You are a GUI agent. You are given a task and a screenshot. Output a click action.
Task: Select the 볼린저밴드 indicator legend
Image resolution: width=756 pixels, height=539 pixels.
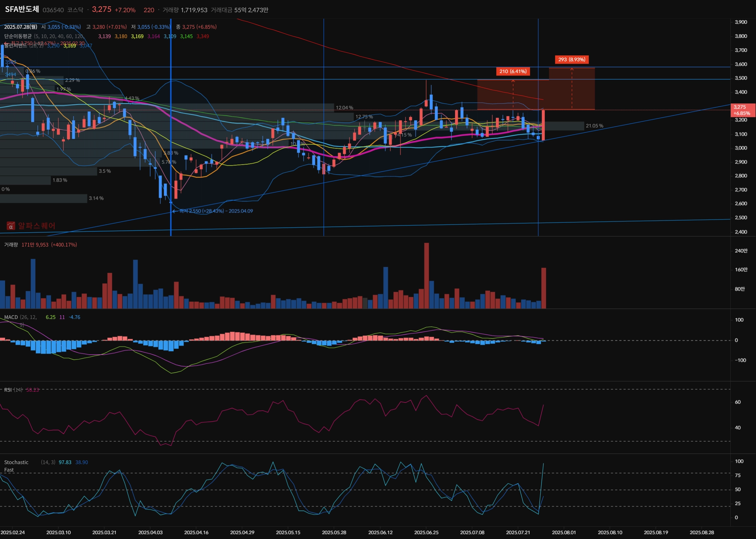pyautogui.click(x=16, y=46)
